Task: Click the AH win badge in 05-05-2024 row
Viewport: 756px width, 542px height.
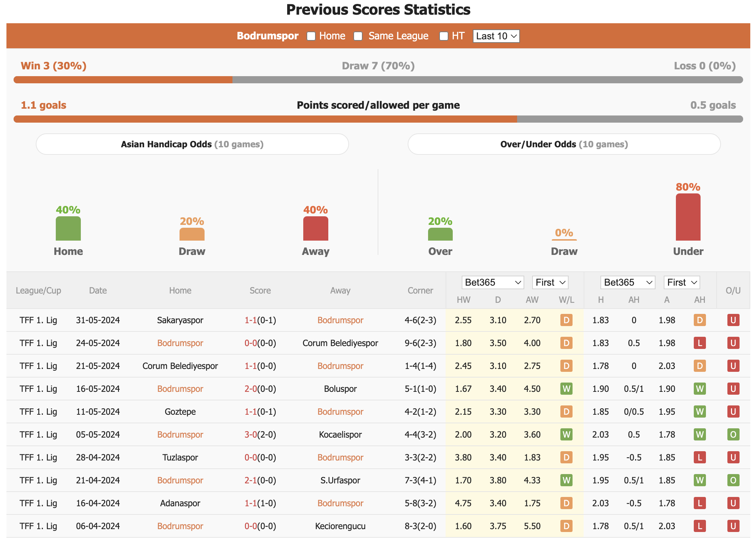Action: [x=700, y=434]
